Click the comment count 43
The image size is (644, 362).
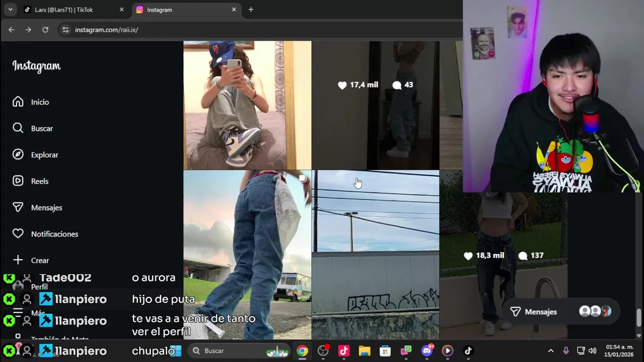coord(403,85)
